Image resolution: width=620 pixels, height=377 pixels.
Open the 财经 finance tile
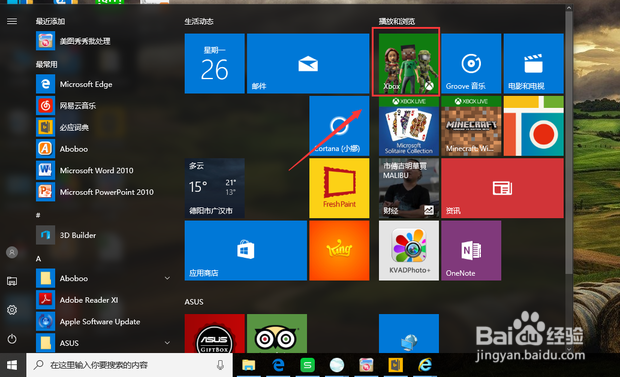tap(408, 188)
